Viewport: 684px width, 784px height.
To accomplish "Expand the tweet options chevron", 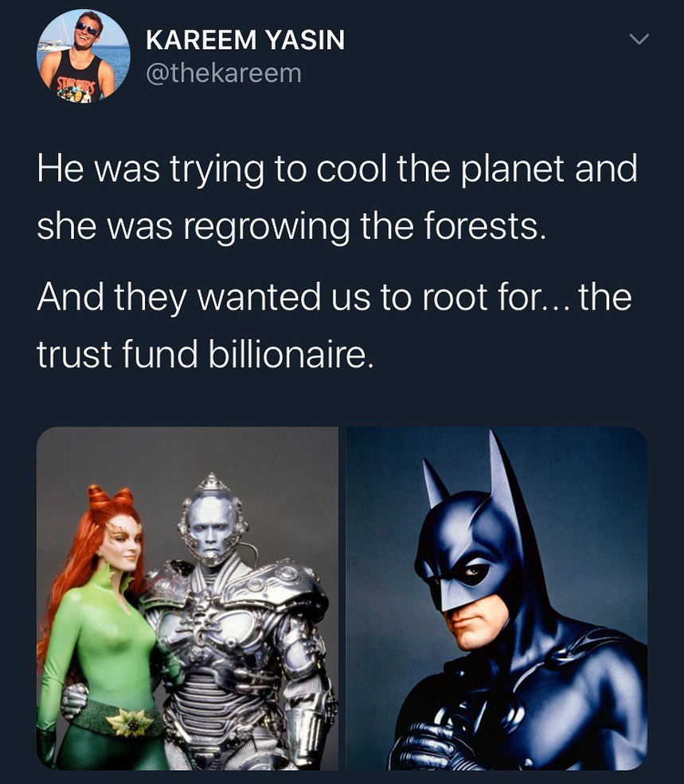I will (x=639, y=40).
